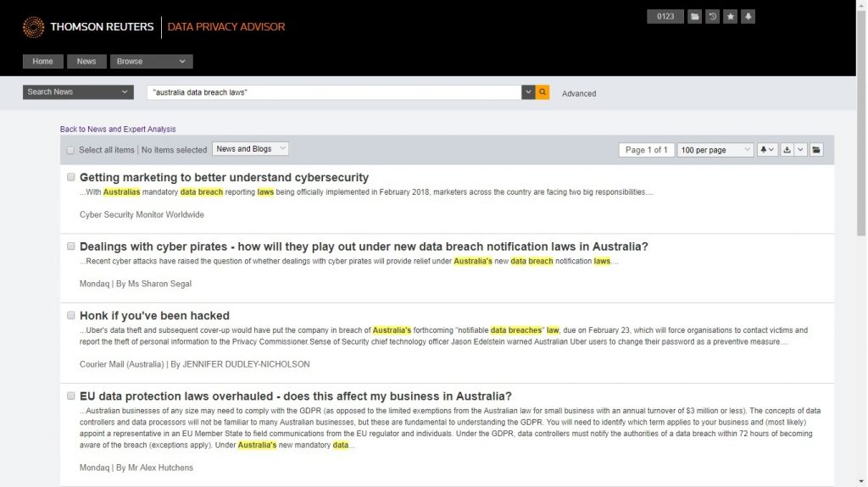Viewport: 868px width, 487px height.
Task: Open the folders icon in the header
Action: tap(695, 17)
